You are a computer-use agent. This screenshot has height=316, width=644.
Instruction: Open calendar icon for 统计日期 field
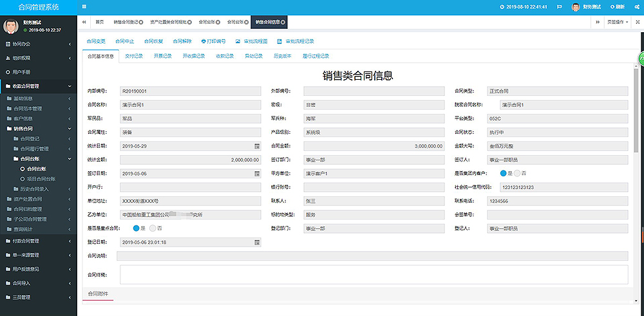pyautogui.click(x=257, y=146)
